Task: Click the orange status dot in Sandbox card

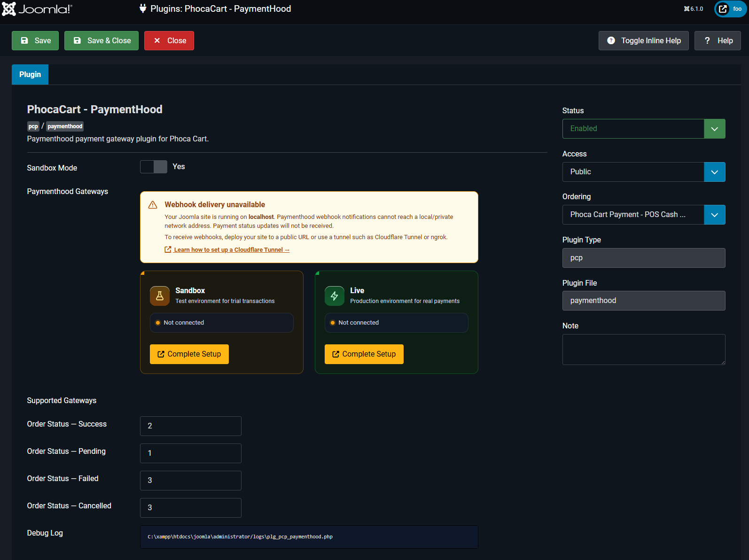Action: click(x=158, y=323)
